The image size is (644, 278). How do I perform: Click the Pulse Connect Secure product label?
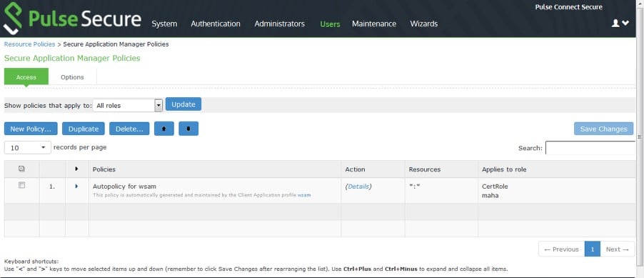pos(569,7)
